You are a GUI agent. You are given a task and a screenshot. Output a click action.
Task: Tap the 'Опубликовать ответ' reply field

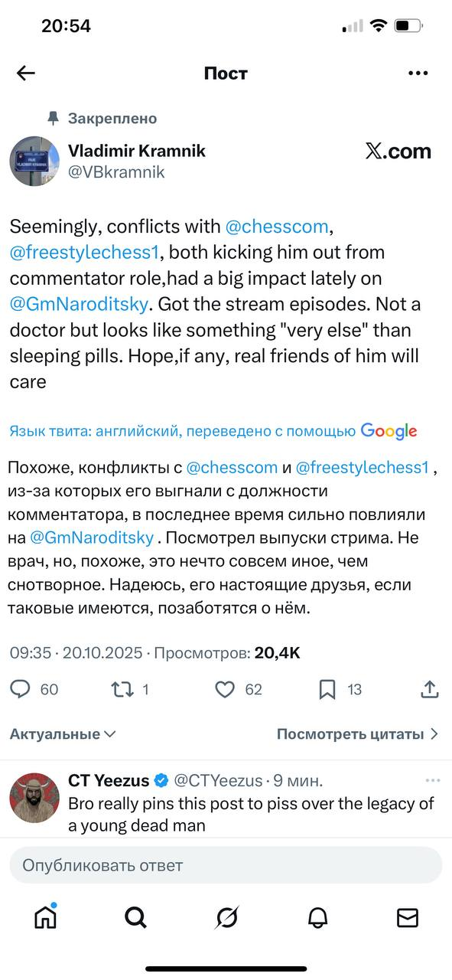(226, 865)
